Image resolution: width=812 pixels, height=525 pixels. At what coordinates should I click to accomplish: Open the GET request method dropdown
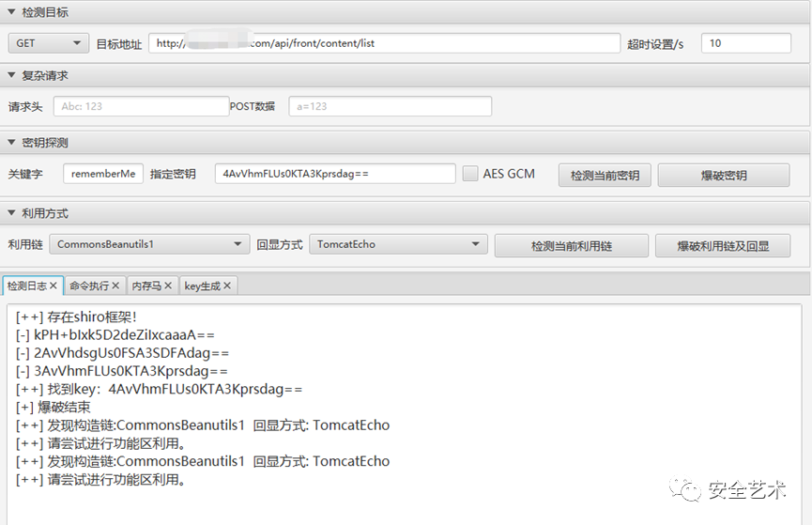point(49,43)
